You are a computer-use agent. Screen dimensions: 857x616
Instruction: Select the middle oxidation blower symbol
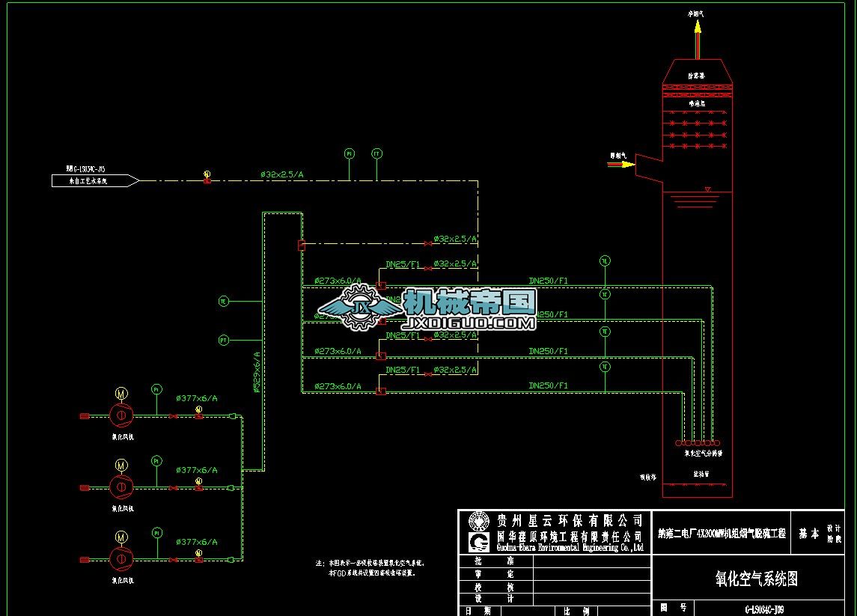click(x=121, y=487)
